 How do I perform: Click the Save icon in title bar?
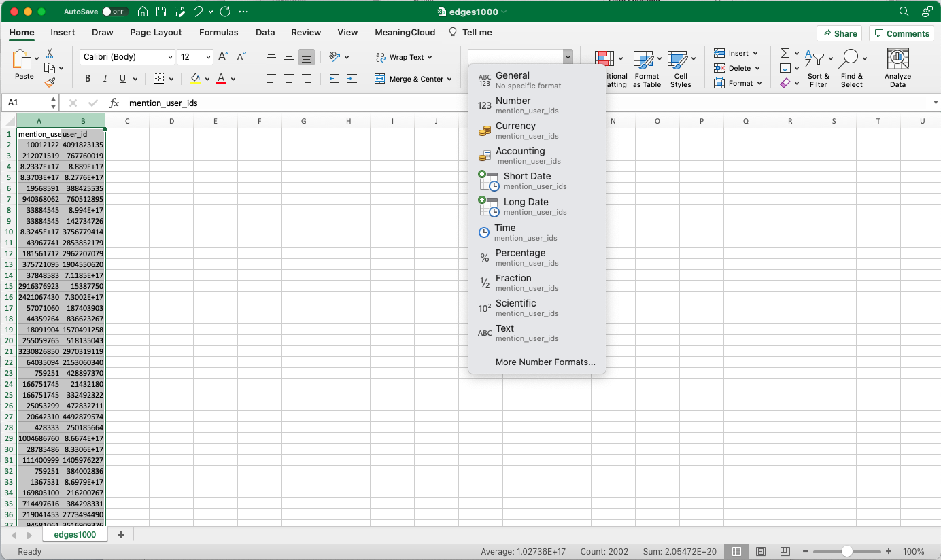[161, 12]
